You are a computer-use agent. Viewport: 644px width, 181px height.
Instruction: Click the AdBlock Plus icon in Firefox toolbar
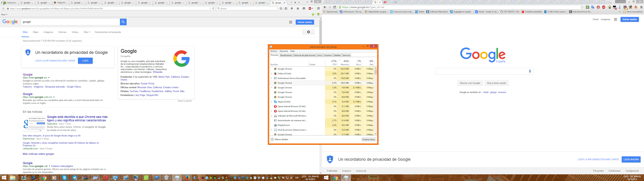tap(310, 8)
